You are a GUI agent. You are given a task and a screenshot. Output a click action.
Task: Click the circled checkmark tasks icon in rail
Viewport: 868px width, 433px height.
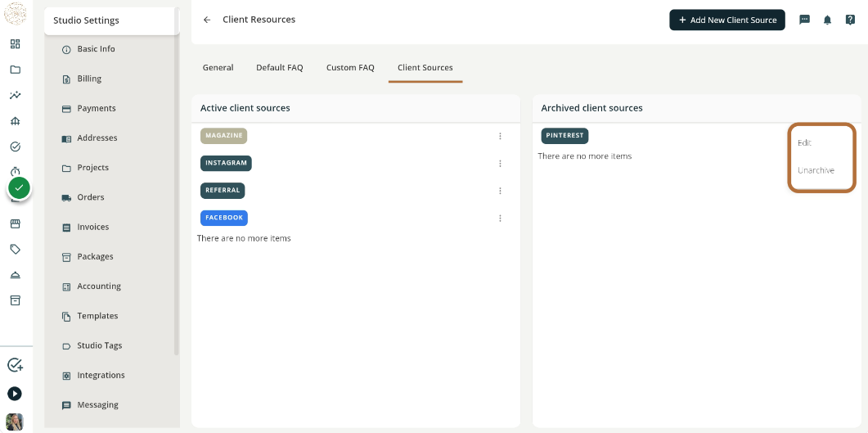[x=16, y=147]
